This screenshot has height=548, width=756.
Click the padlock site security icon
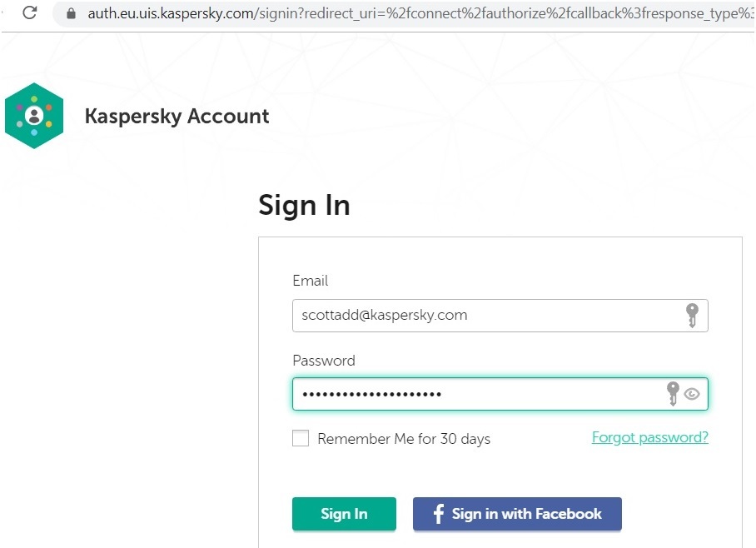point(71,13)
